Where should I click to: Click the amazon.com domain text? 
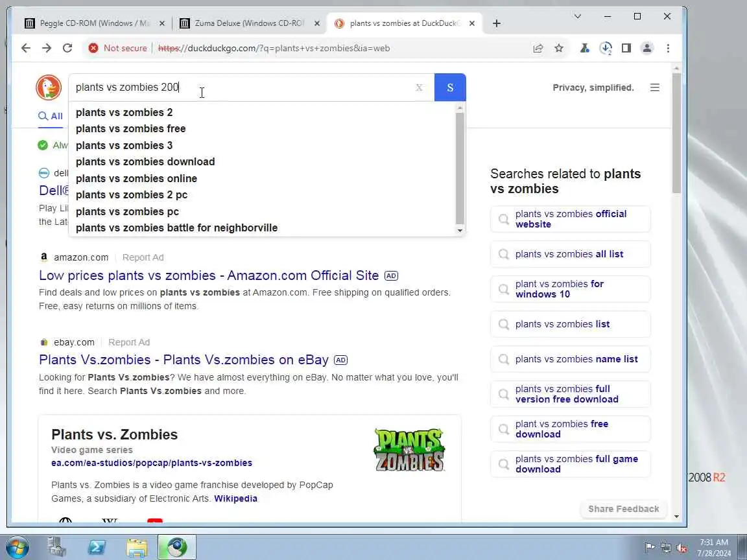point(81,257)
